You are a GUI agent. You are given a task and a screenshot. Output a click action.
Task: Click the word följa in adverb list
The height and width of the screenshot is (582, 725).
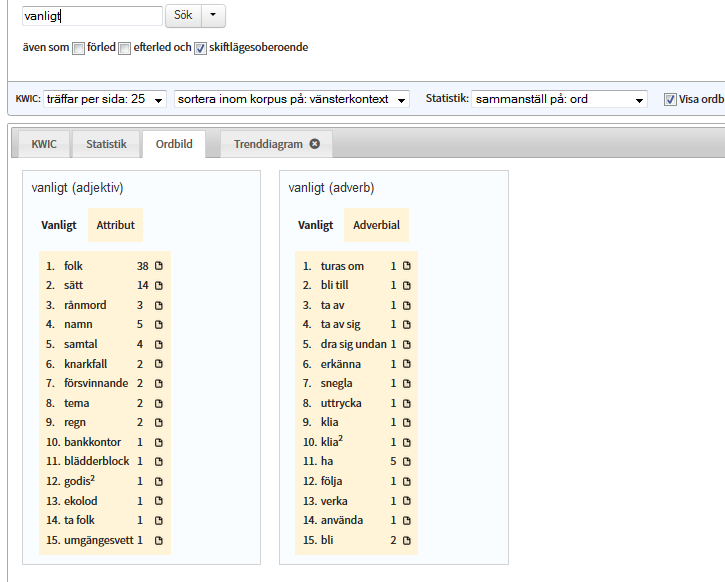332,481
